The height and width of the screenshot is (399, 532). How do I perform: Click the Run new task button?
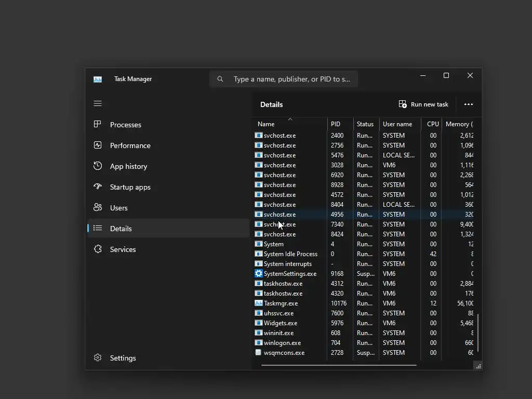click(x=423, y=104)
